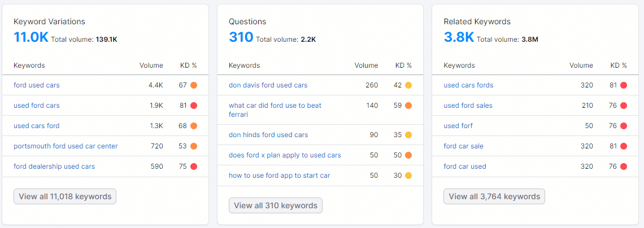Open 'portsmouth ford used car center' keyword
This screenshot has width=644, height=228.
66,146
